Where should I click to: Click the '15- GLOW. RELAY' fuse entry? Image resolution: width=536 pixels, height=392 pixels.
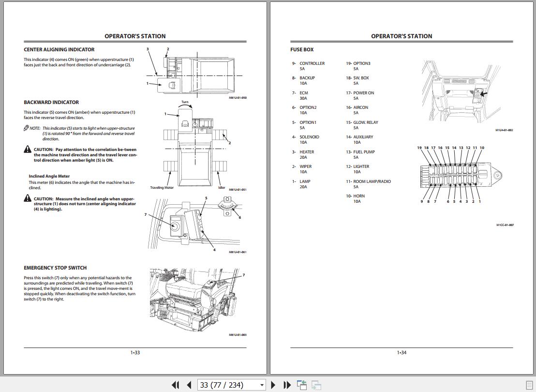tap(362, 125)
